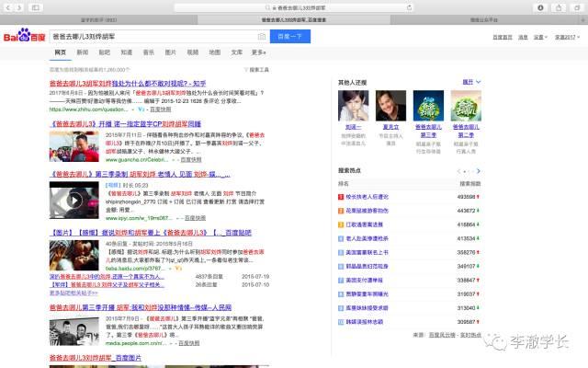Open hot search with index 309587
The image size is (588, 368).
[x=365, y=322]
